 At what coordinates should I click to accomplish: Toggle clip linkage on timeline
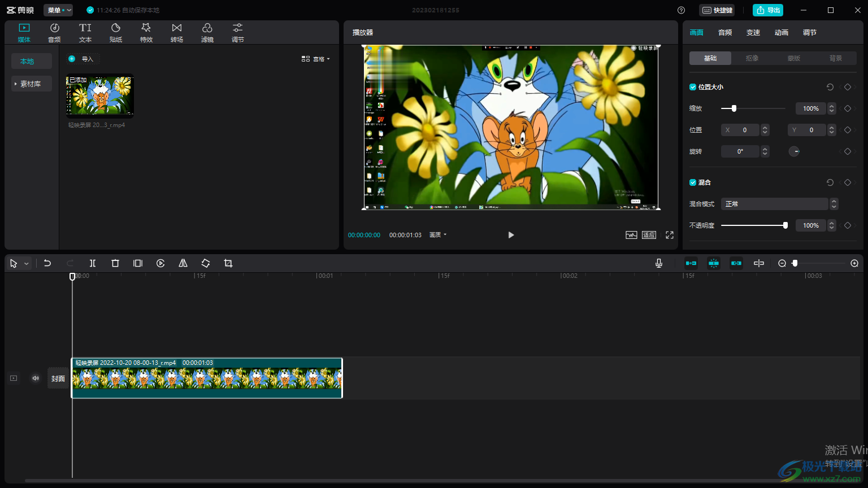(736, 263)
